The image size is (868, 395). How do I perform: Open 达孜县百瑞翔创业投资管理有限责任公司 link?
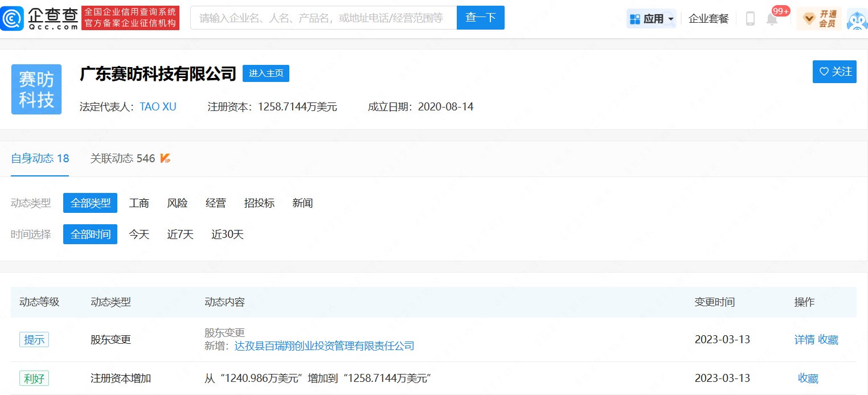pyautogui.click(x=324, y=346)
